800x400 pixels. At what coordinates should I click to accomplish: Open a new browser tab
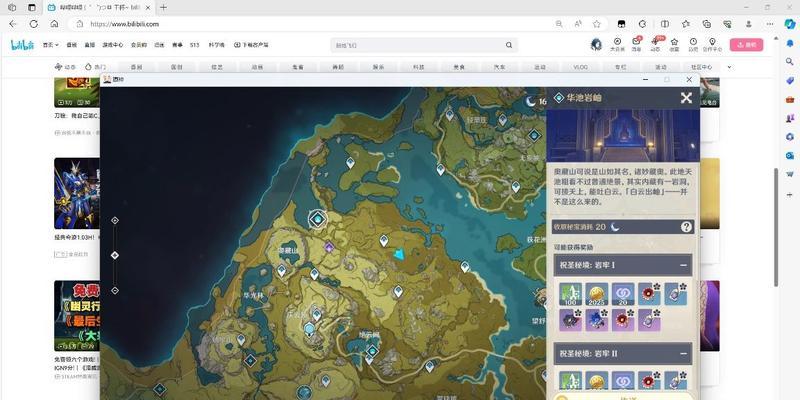[163, 7]
